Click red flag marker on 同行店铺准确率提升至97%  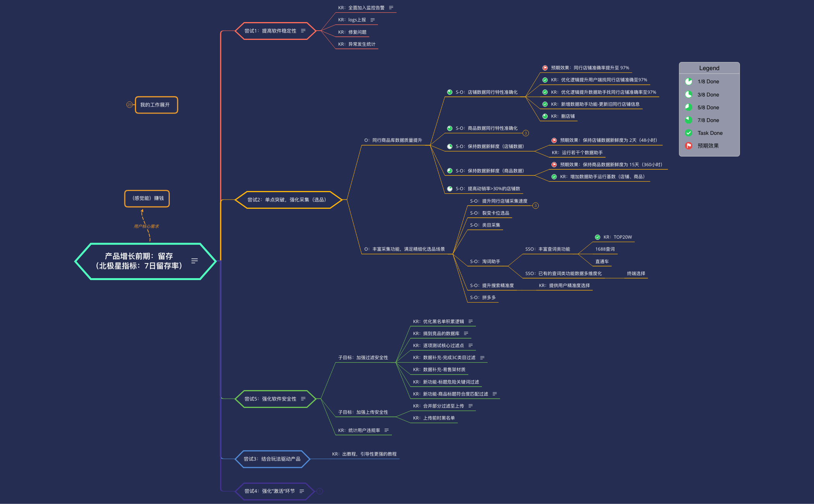[x=545, y=68]
